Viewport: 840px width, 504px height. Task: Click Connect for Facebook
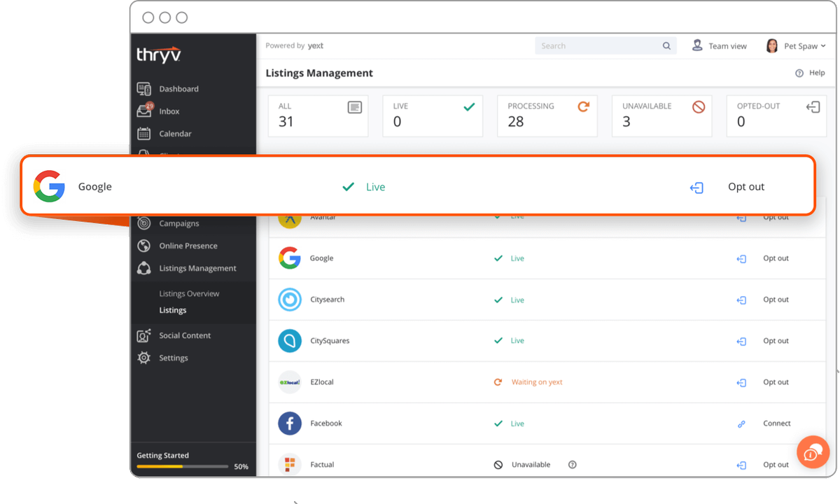tap(777, 423)
